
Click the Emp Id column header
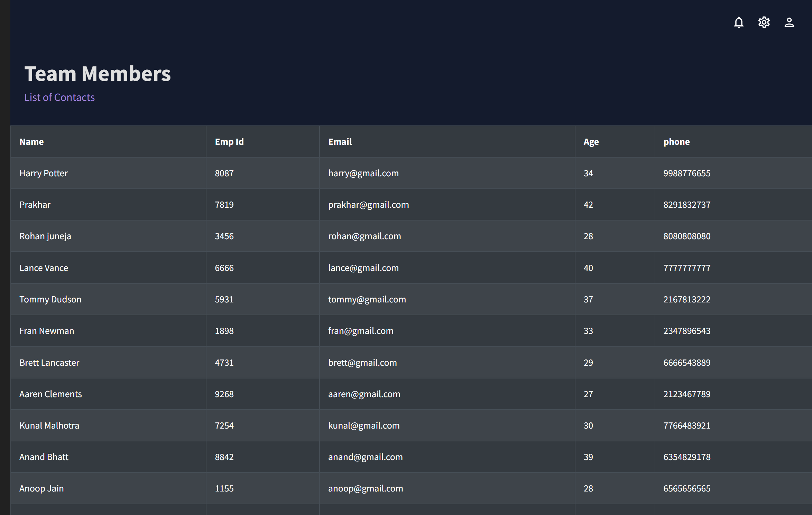(x=229, y=142)
